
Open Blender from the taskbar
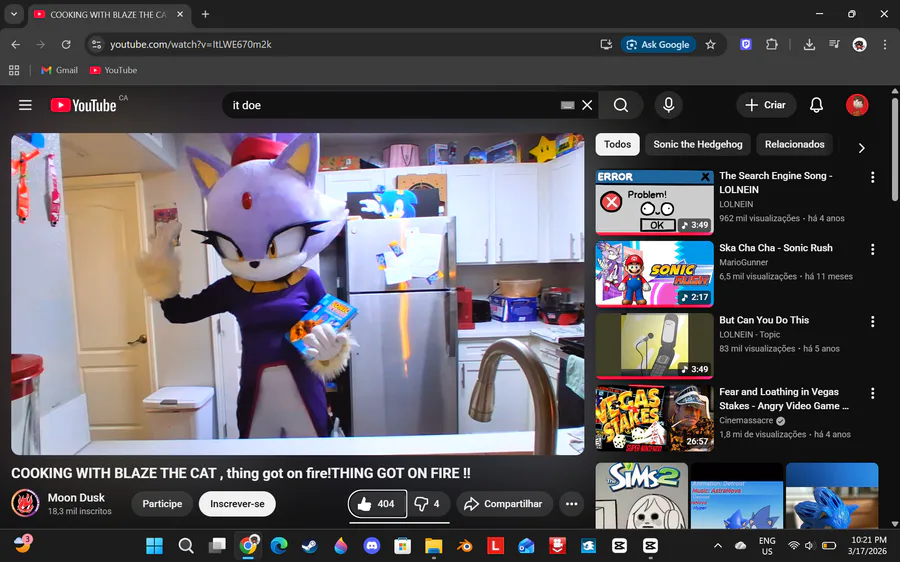coord(464,545)
